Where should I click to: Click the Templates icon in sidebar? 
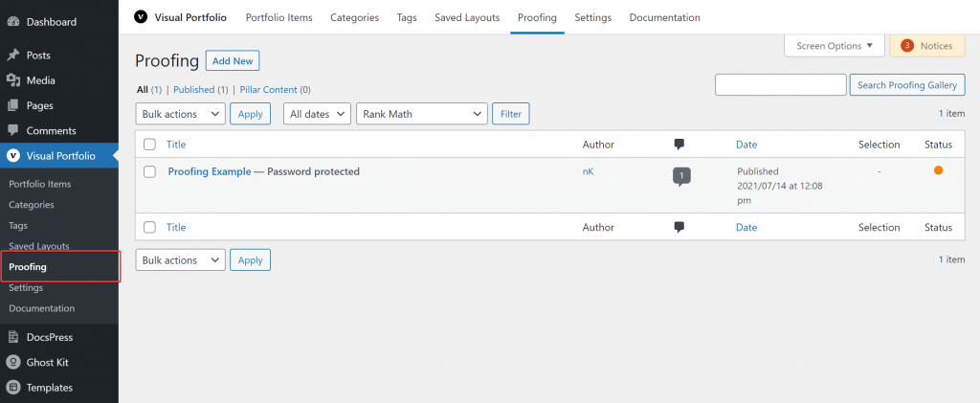(13, 388)
